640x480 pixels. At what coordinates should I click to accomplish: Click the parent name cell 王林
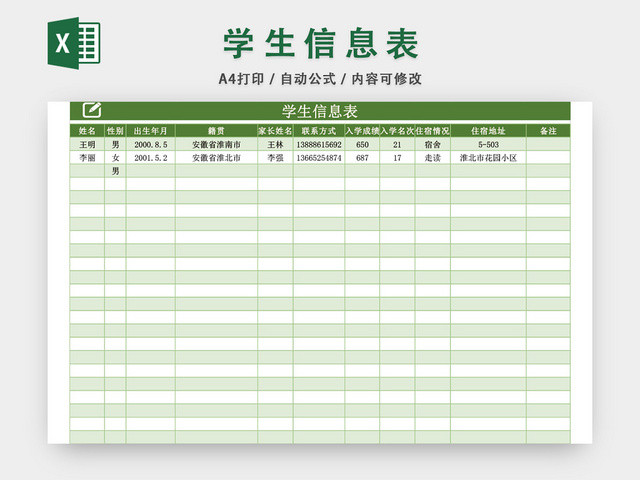(x=275, y=144)
